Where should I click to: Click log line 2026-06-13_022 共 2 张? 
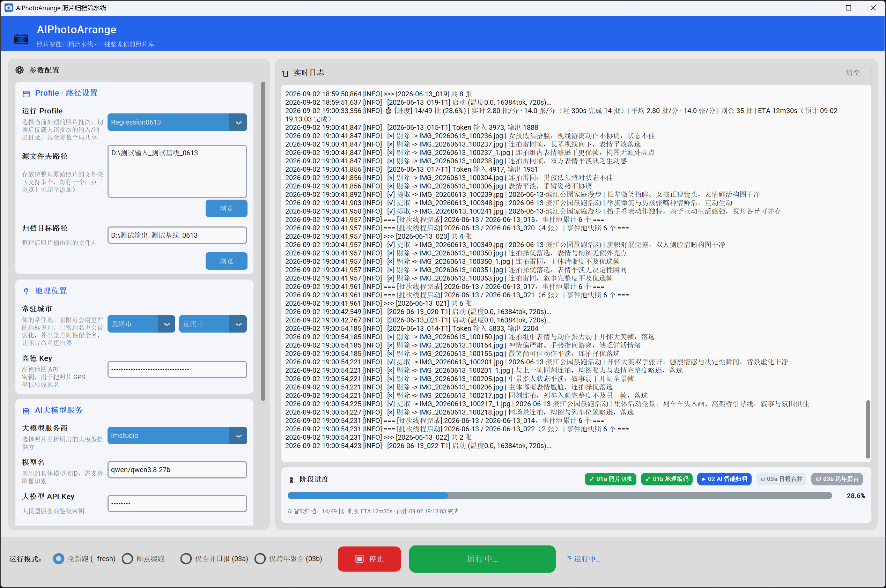pos(378,437)
